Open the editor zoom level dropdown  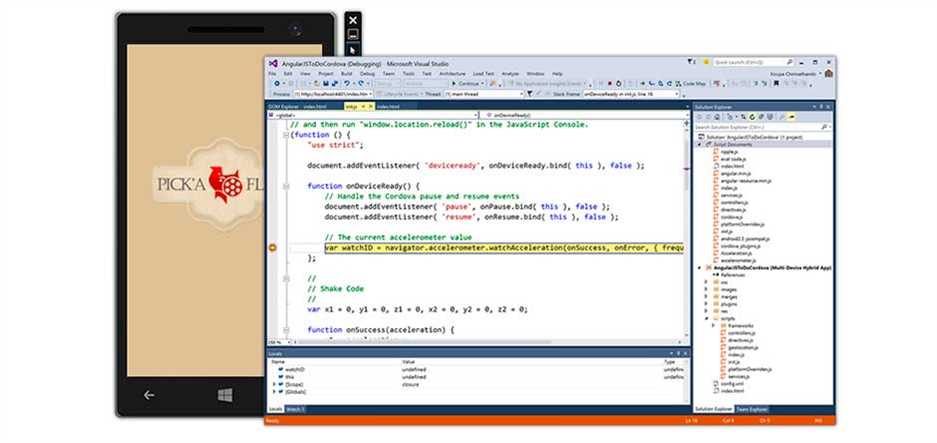pyautogui.click(x=280, y=343)
